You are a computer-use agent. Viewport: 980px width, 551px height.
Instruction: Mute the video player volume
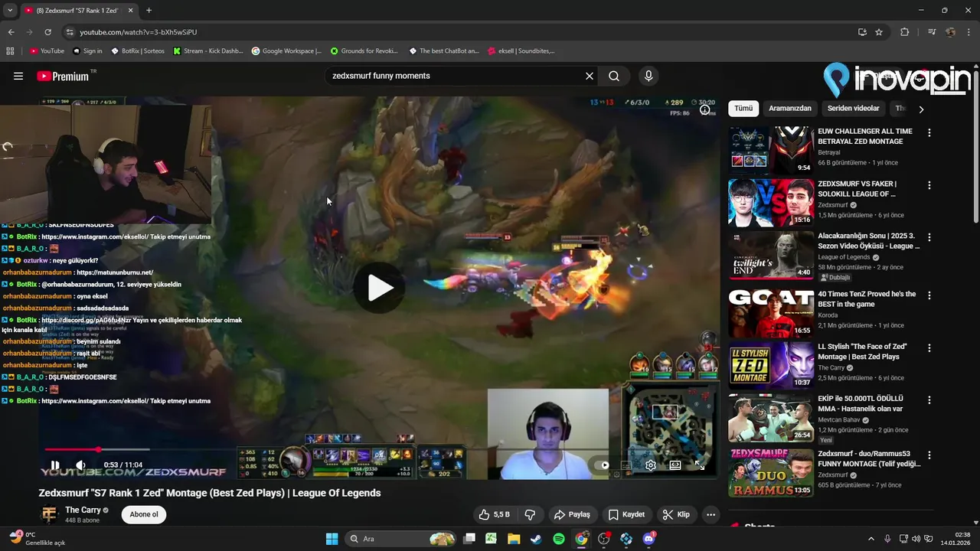point(80,465)
